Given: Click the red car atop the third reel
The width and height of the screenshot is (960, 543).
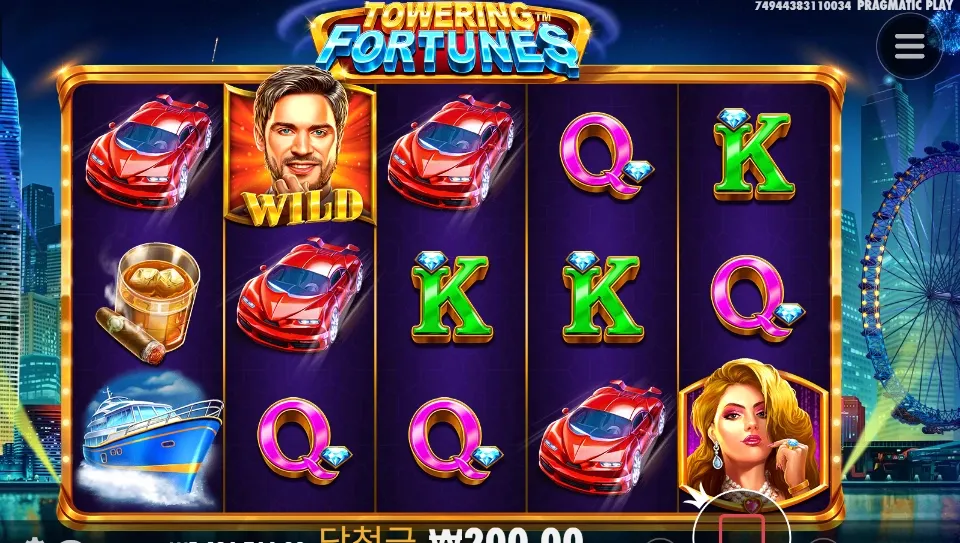Looking at the screenshot, I should [x=451, y=151].
